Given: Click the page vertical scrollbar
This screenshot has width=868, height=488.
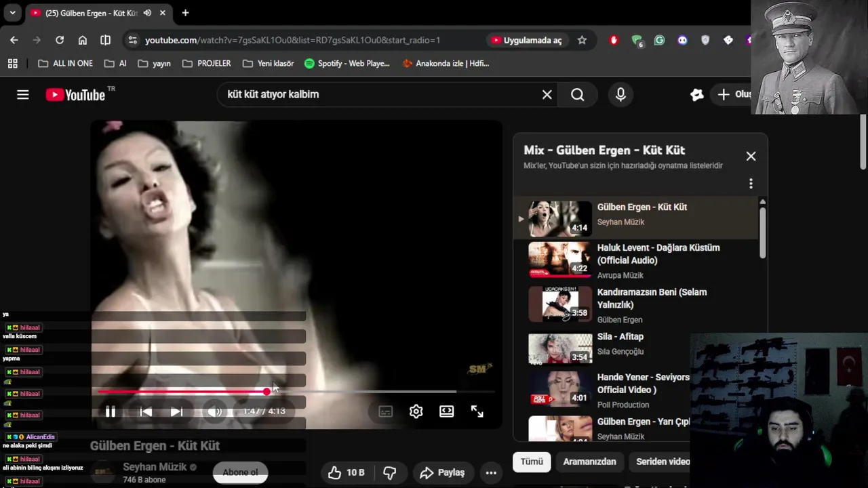Looking at the screenshot, I should click(x=863, y=142).
